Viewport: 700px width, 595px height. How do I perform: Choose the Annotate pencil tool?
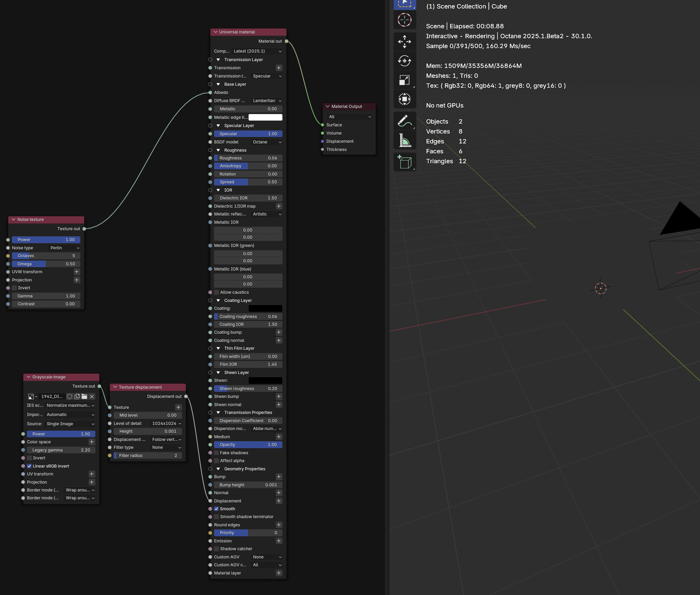[x=405, y=121]
